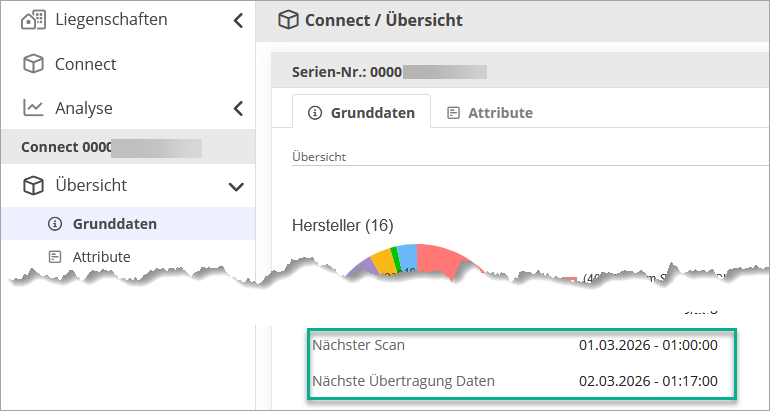Image resolution: width=770 pixels, height=411 pixels.
Task: Expand the Analyse section arrow
Action: (x=237, y=108)
